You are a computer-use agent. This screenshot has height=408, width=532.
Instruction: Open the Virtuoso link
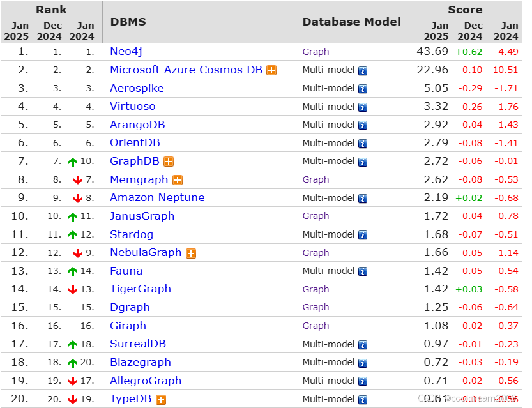pos(133,106)
